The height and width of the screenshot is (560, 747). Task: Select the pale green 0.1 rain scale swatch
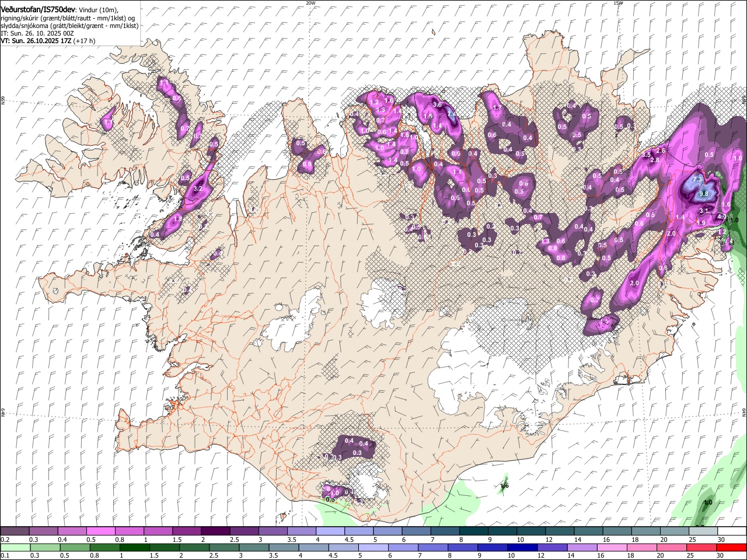click(x=15, y=548)
